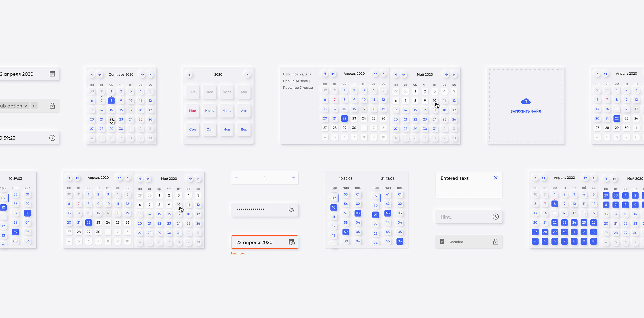Click the decrement minus button on counter
The width and height of the screenshot is (644, 318).
237,178
